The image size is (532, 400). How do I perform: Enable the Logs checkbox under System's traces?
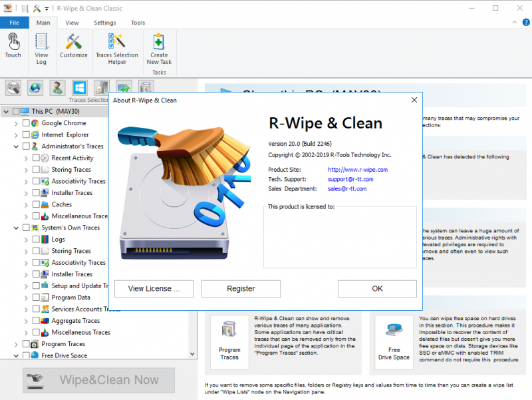[37, 240]
